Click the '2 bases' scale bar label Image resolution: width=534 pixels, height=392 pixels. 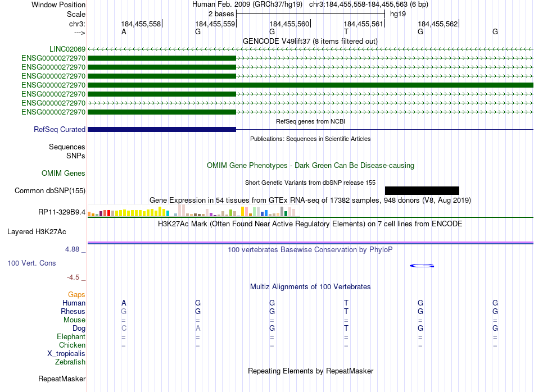tap(221, 14)
